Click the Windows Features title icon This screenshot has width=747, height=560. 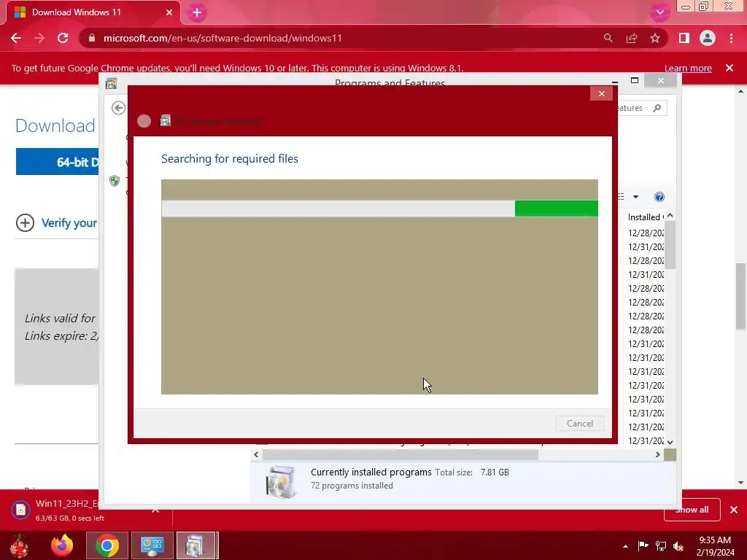[x=166, y=120]
